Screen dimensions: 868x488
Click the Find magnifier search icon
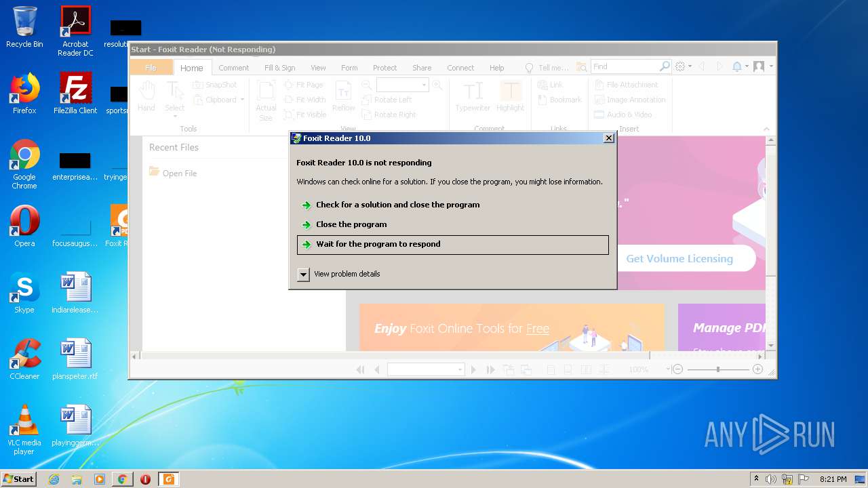[x=665, y=66]
